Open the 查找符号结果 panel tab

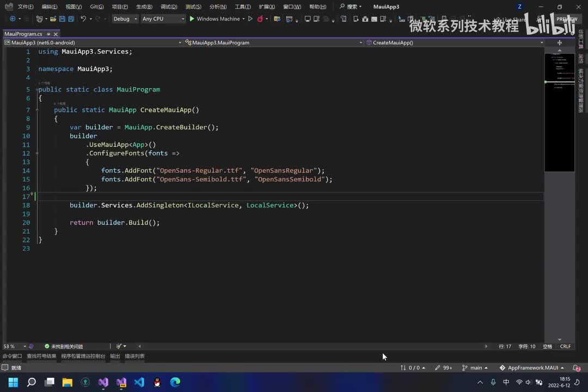pos(41,356)
